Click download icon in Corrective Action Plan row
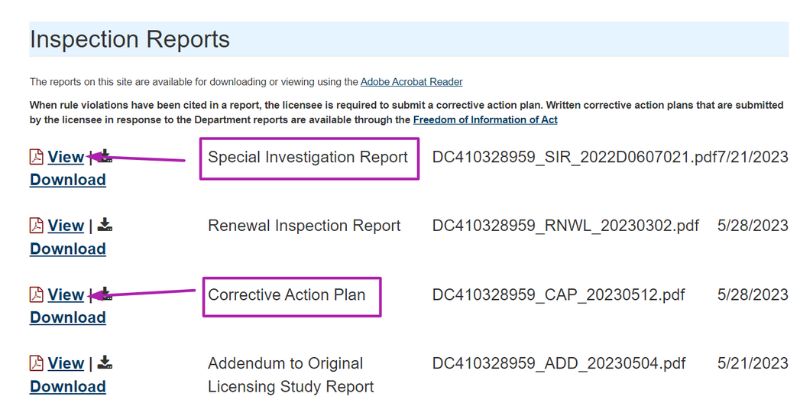 click(x=104, y=294)
